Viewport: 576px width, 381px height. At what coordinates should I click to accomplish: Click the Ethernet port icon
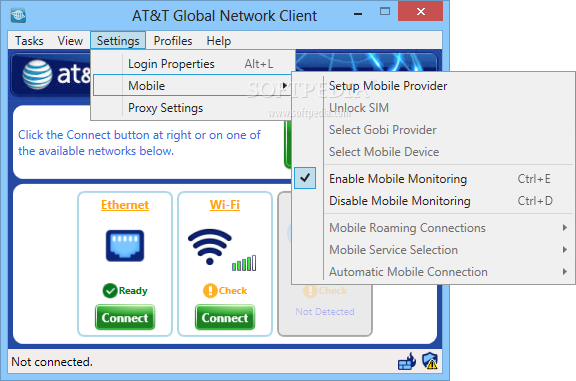tap(125, 245)
